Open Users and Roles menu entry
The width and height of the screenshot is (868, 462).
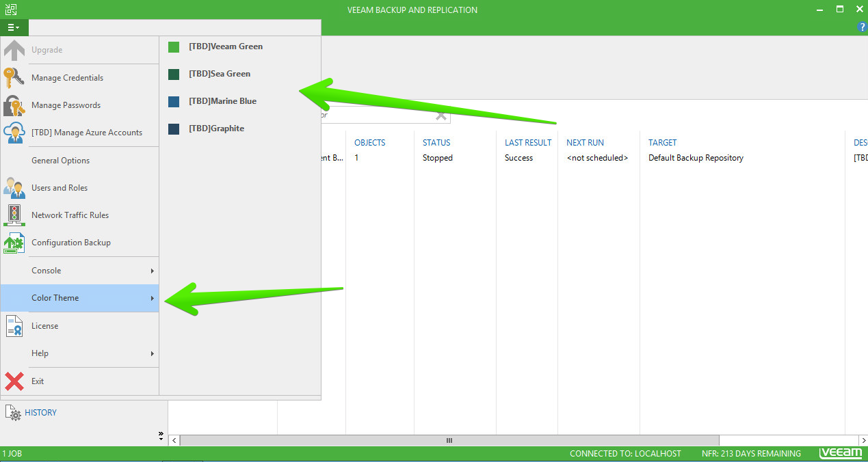pos(79,188)
